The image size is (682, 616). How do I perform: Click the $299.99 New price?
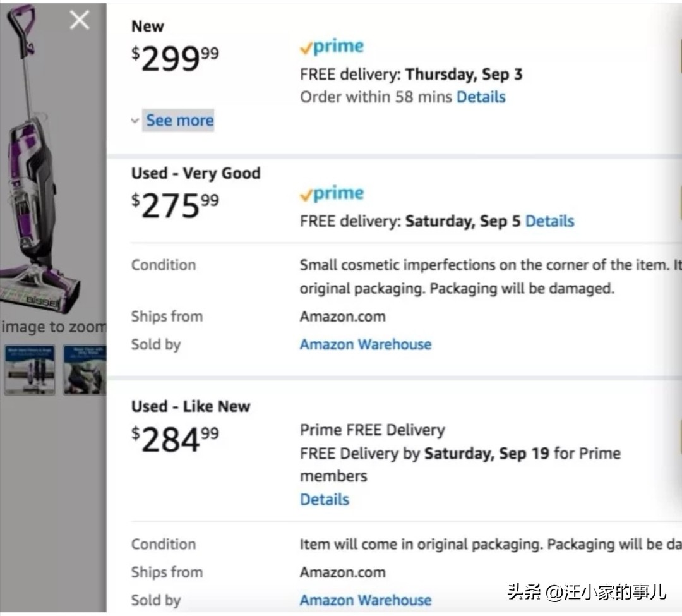click(175, 59)
